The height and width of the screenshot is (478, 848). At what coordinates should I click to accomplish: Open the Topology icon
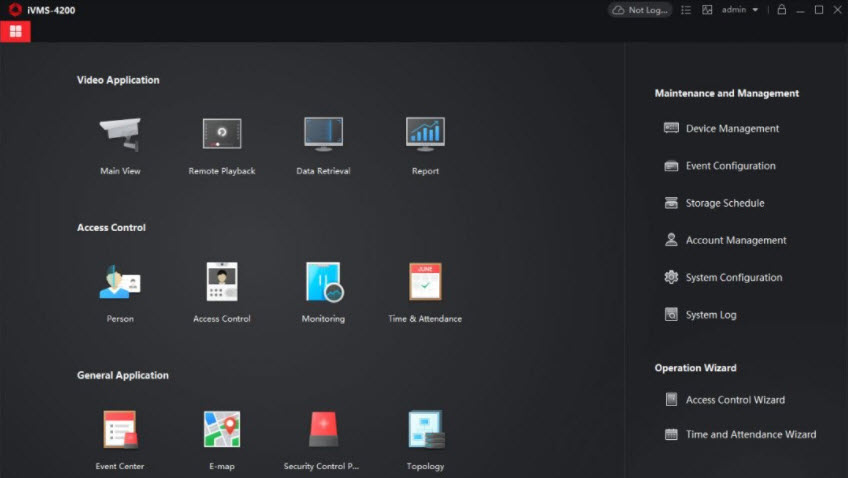click(x=426, y=429)
